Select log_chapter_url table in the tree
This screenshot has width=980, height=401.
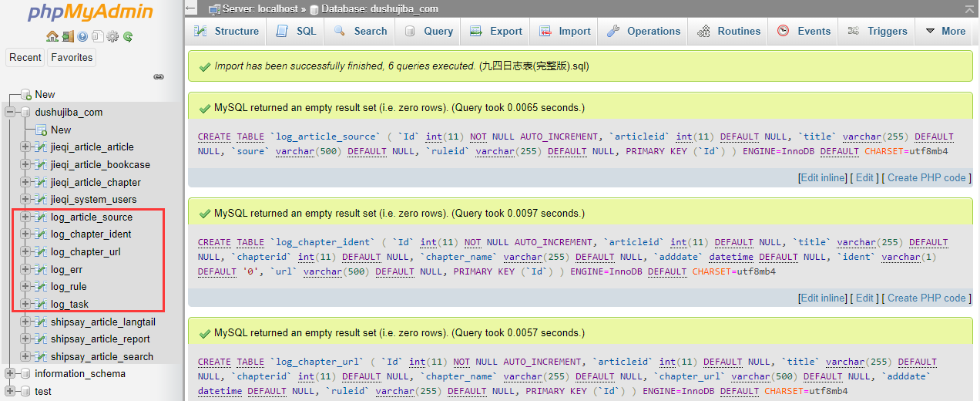coord(86,252)
